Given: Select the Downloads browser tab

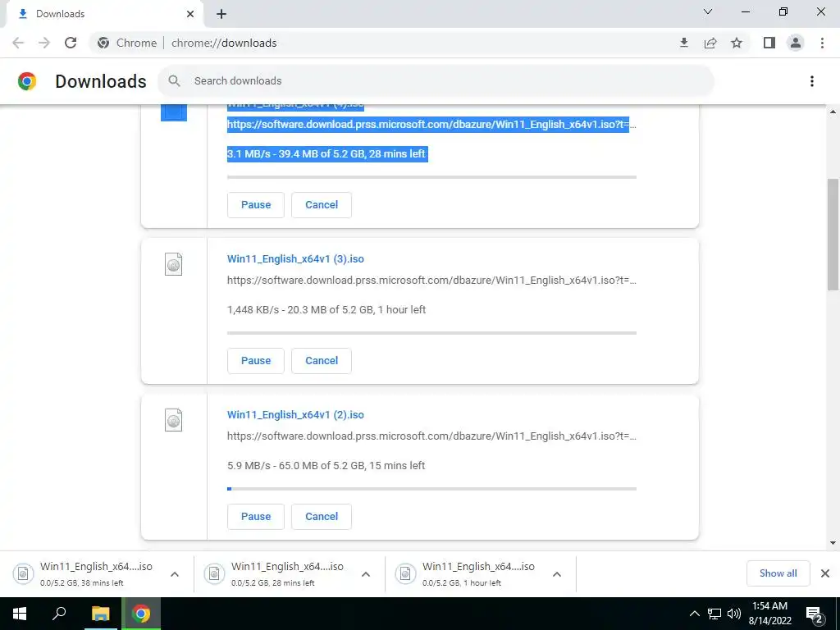Looking at the screenshot, I should [105, 14].
